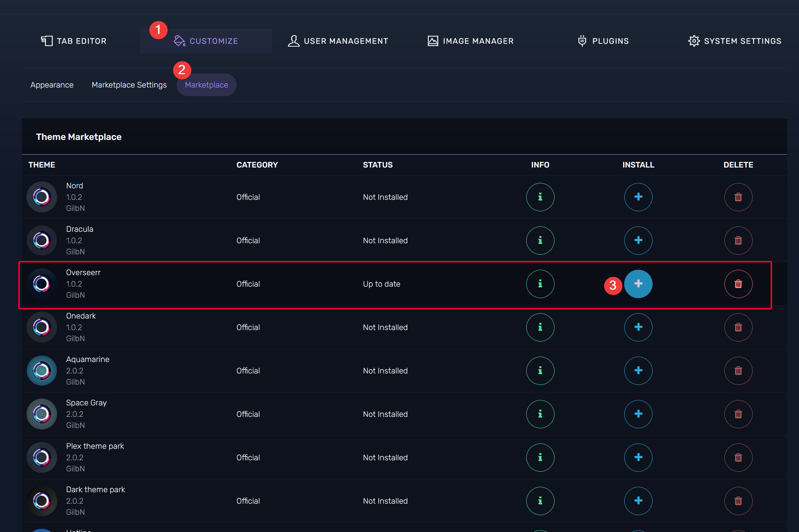
Task: Click the Aquamarine theme logo thumbnail
Action: coord(42,371)
